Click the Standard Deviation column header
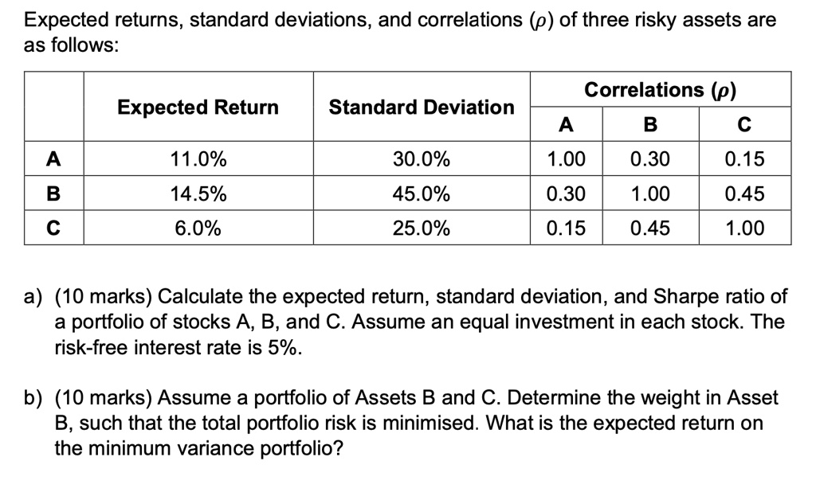Viewport: 816px width, 504px height. [x=422, y=107]
